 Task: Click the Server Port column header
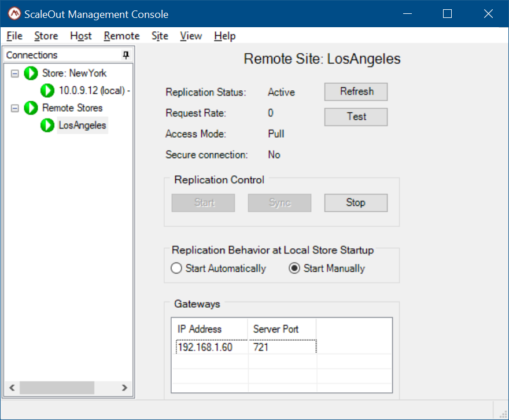coord(282,329)
